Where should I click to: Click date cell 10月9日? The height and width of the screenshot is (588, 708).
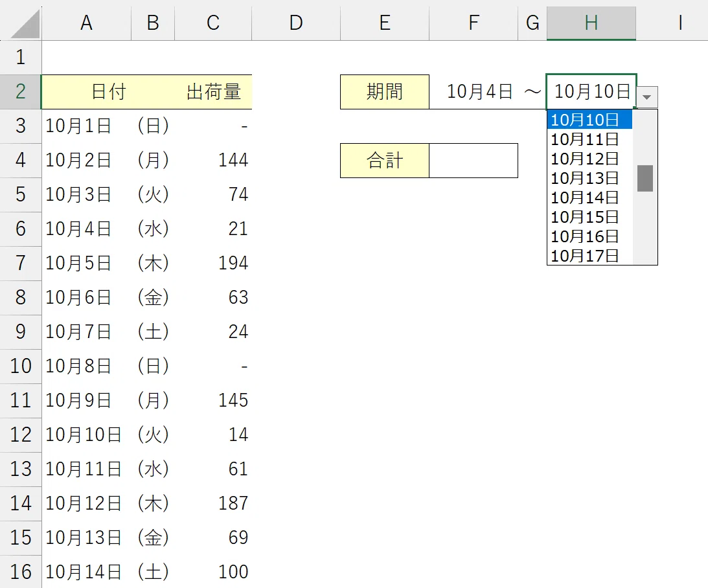(x=86, y=400)
